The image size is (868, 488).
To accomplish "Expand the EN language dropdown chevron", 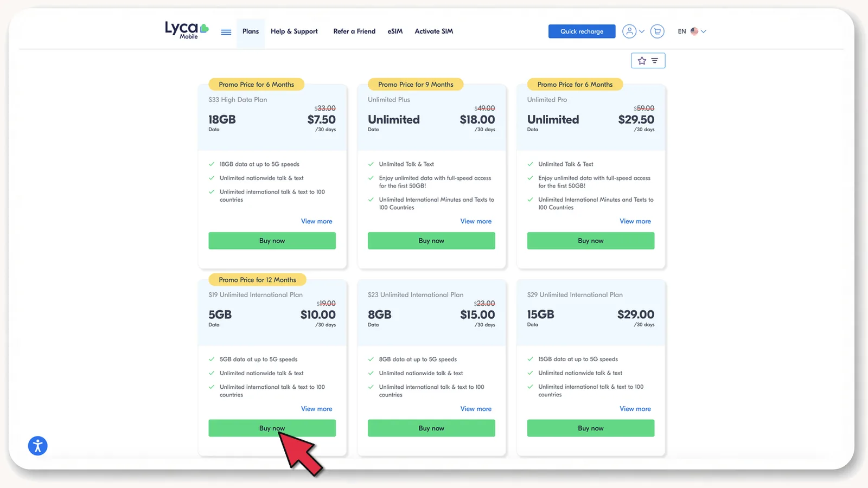I will pyautogui.click(x=704, y=31).
